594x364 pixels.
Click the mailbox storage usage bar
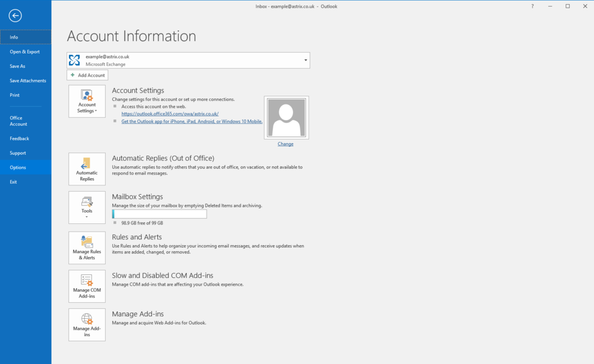point(159,214)
